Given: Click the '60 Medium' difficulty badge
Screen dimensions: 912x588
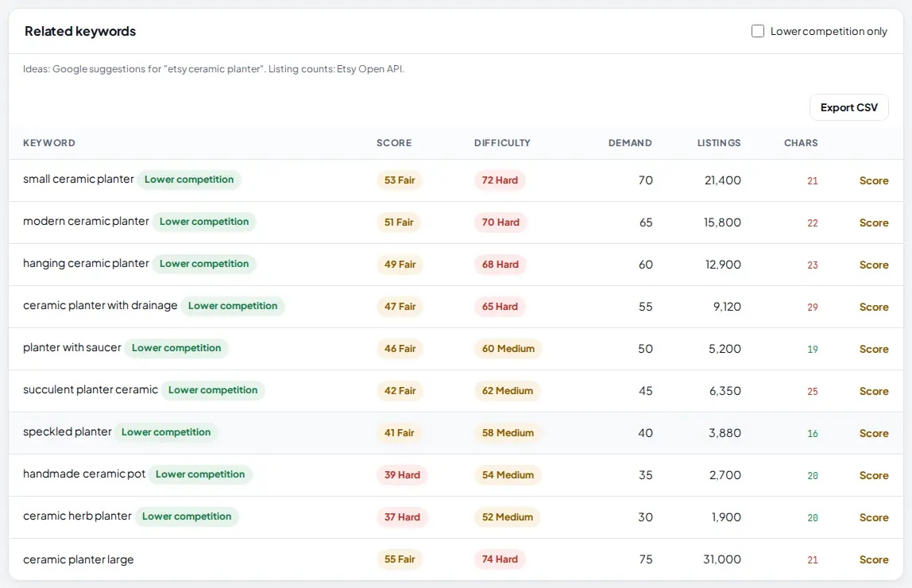Looking at the screenshot, I should click(508, 349).
